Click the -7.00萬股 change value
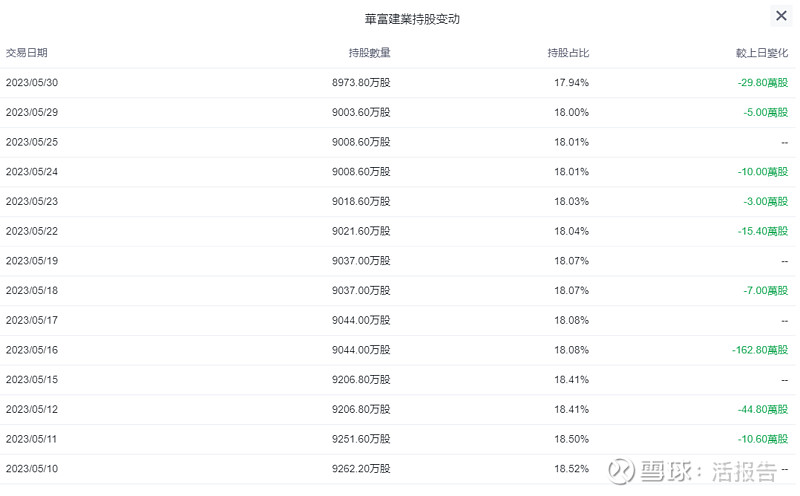This screenshot has width=800, height=496. point(765,290)
